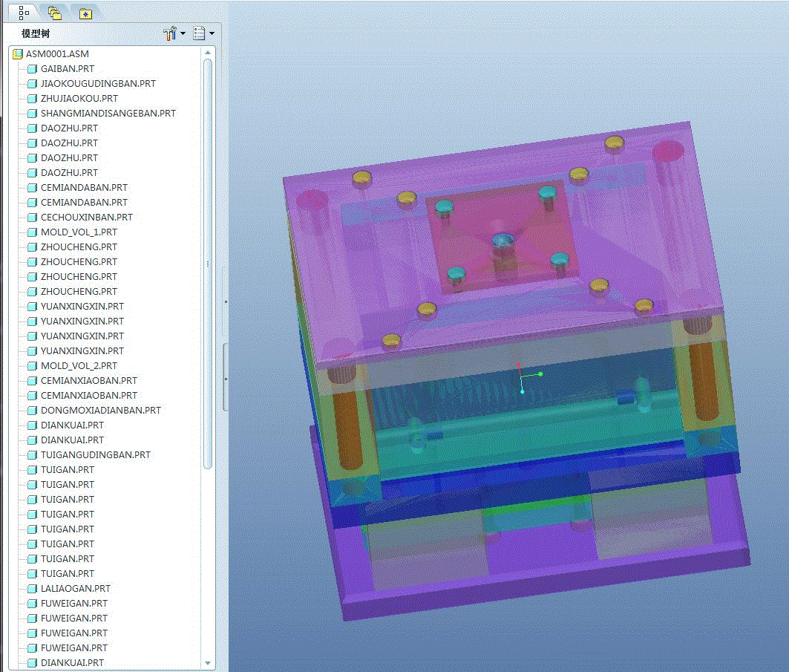
Task: Click the MOLD_VOL_1.PRT part icon
Action: point(32,232)
